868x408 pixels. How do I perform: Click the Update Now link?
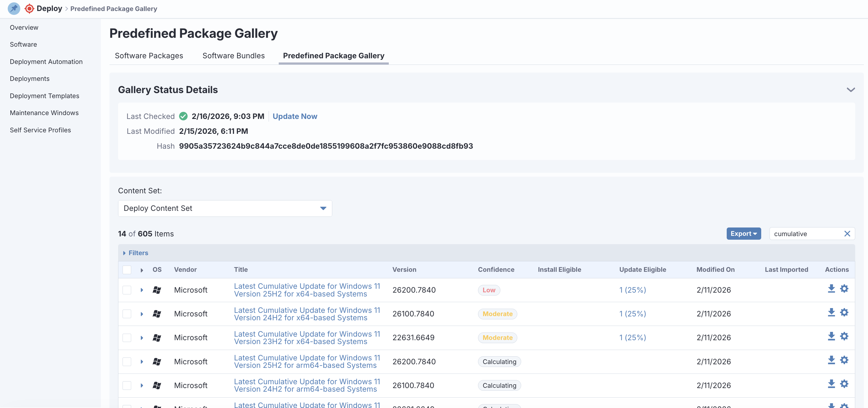coord(294,116)
